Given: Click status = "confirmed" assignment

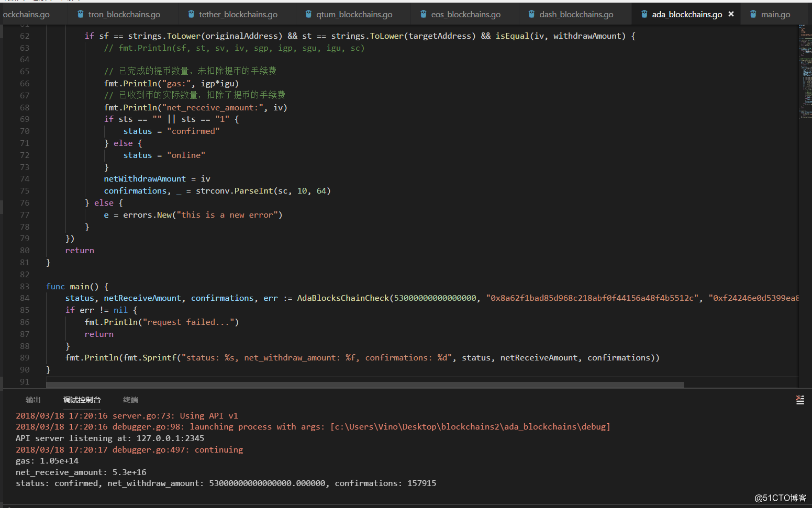Looking at the screenshot, I should coord(171,131).
